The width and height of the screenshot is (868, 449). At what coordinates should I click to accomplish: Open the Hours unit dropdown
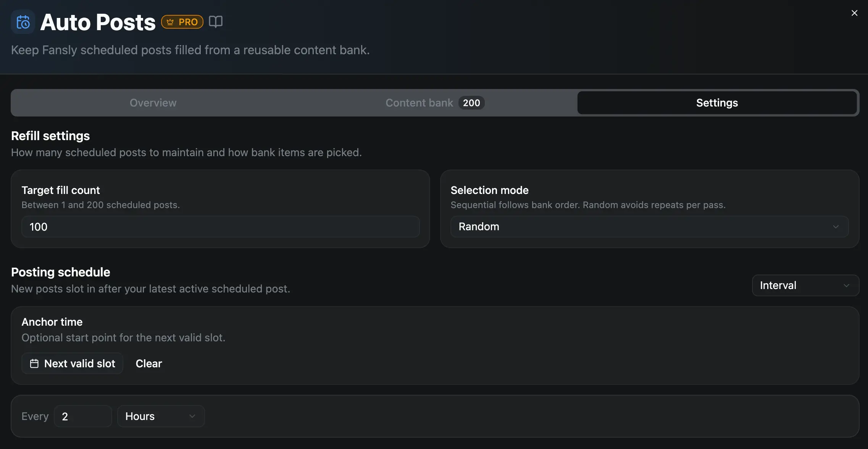pos(161,416)
